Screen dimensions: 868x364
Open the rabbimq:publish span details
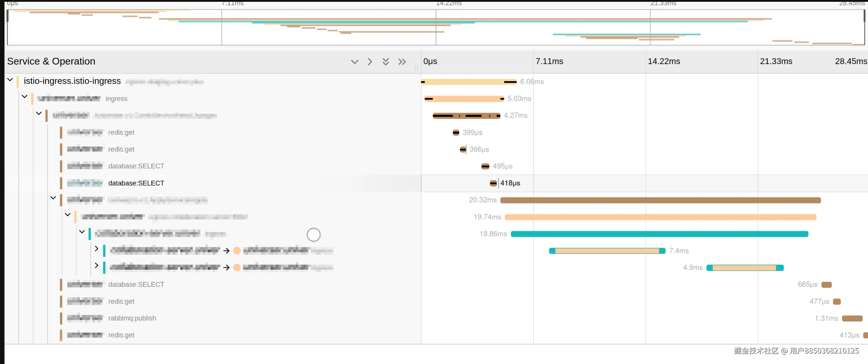click(132, 318)
